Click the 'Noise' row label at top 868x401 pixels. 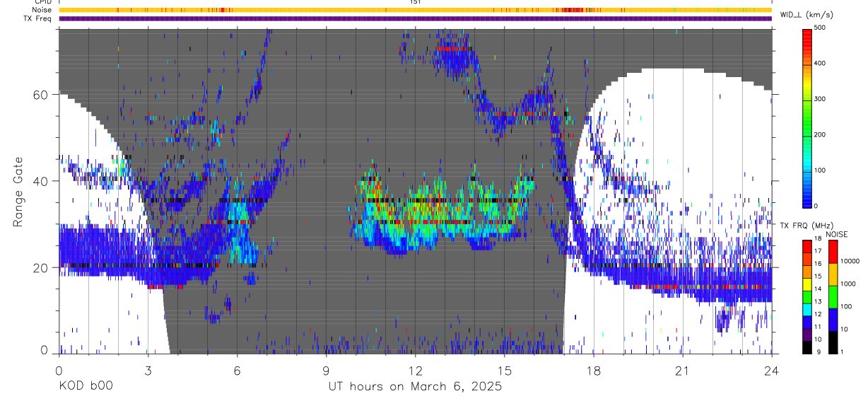click(x=42, y=10)
